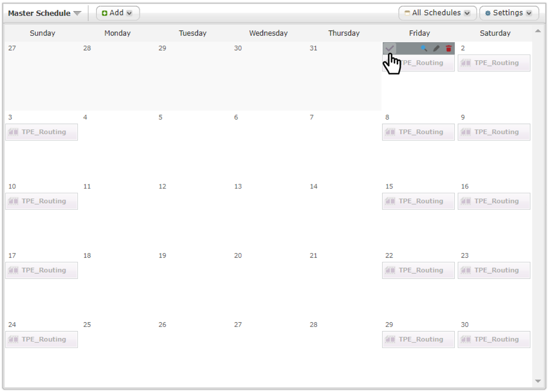
Task: Open the Add dropdown button
Action: click(118, 13)
